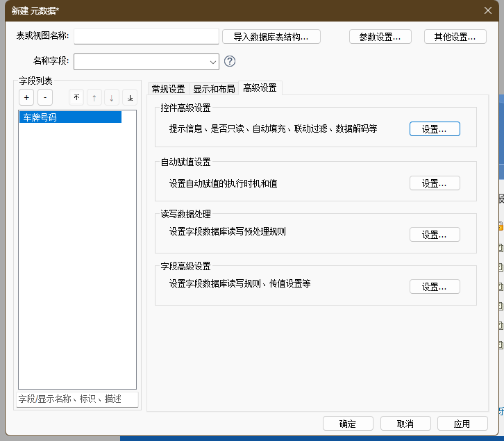The height and width of the screenshot is (441, 504).
Task: Open 其他设置 options
Action: (x=455, y=37)
